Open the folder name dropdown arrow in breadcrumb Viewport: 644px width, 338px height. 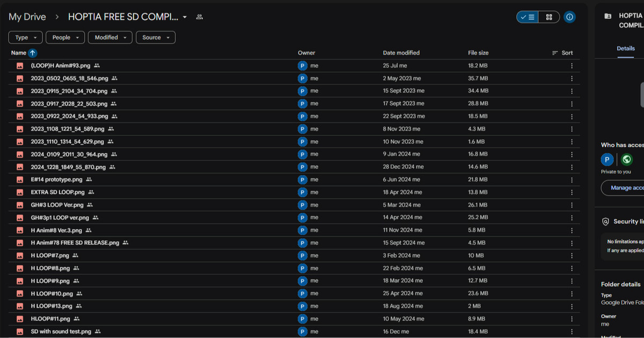point(185,17)
